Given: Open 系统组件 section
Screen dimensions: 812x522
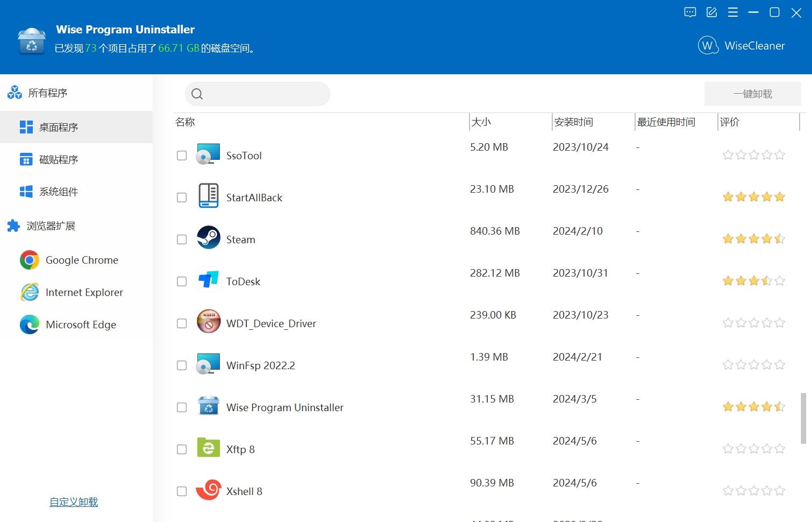Looking at the screenshot, I should tap(58, 192).
